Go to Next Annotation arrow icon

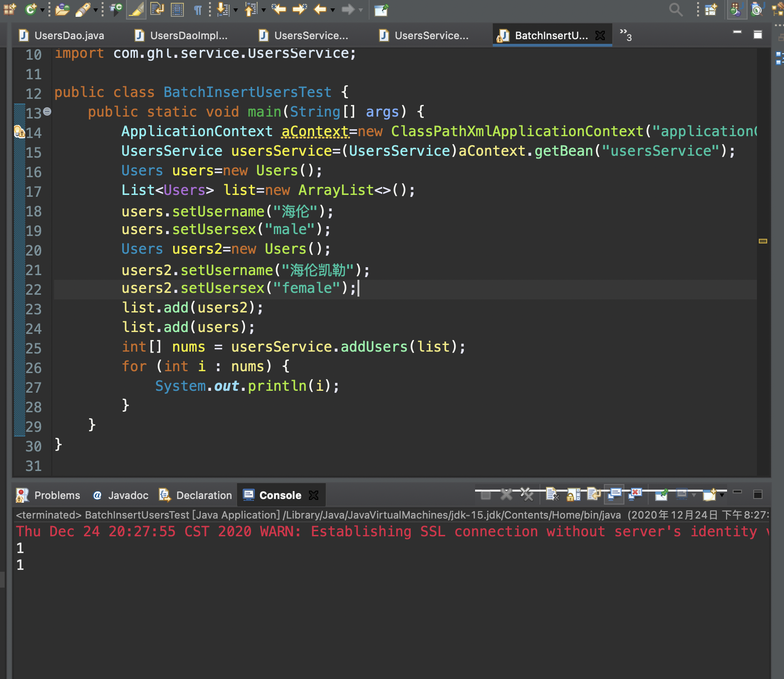click(223, 9)
